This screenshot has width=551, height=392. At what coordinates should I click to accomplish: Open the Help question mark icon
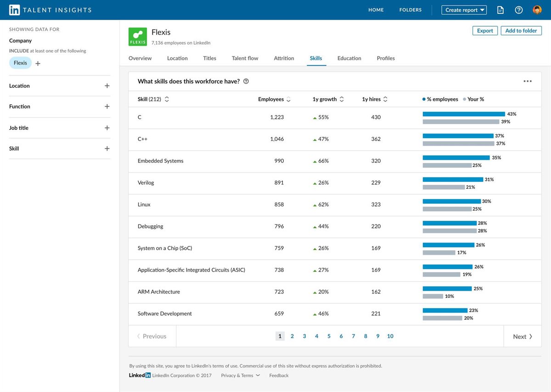[x=519, y=9]
